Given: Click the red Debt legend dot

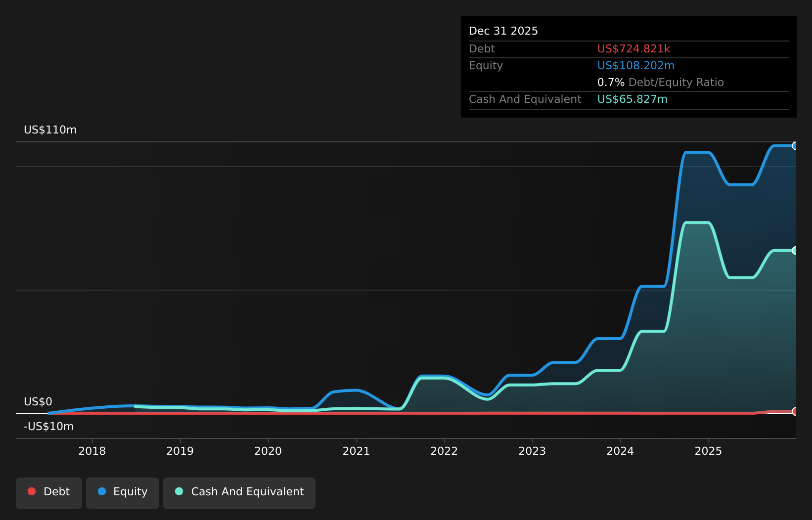Looking at the screenshot, I should coord(32,491).
